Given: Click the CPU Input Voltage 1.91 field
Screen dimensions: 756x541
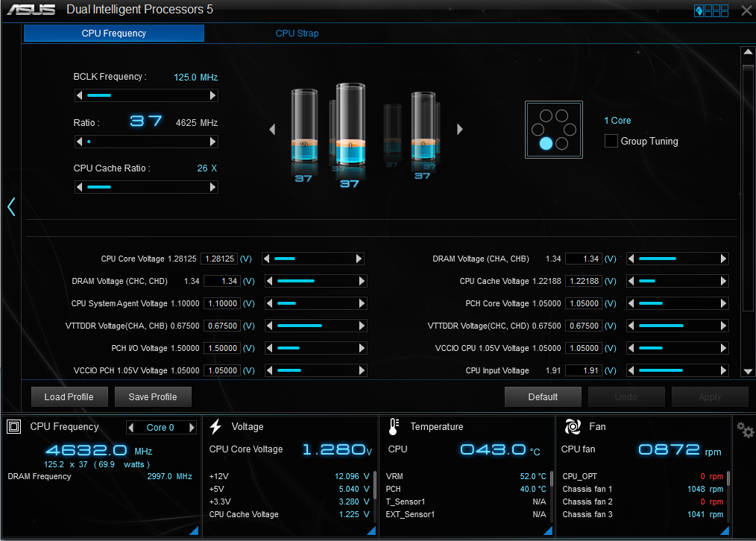Looking at the screenshot, I should click(x=584, y=370).
